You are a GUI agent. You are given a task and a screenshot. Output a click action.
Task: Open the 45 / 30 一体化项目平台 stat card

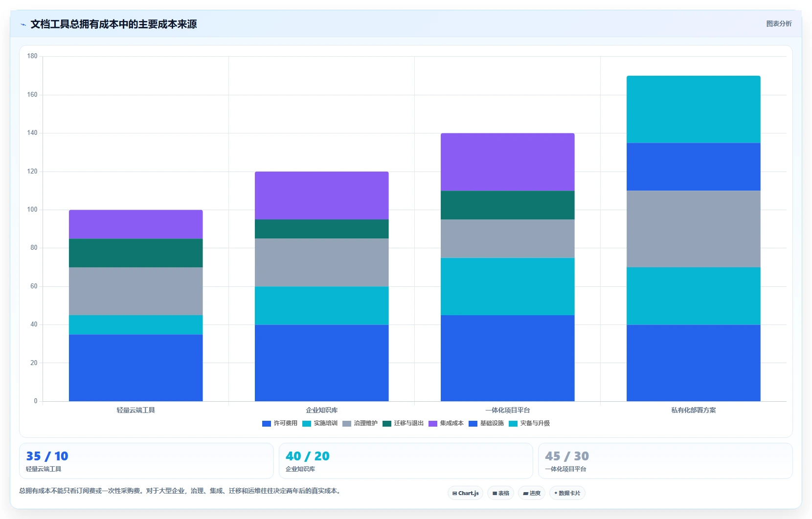(x=665, y=461)
